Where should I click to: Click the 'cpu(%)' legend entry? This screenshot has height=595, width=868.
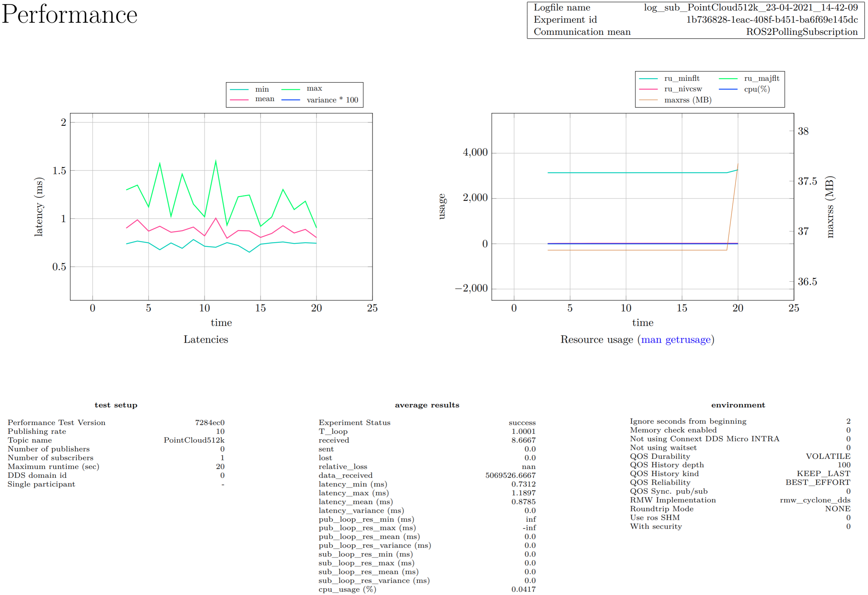point(757,89)
